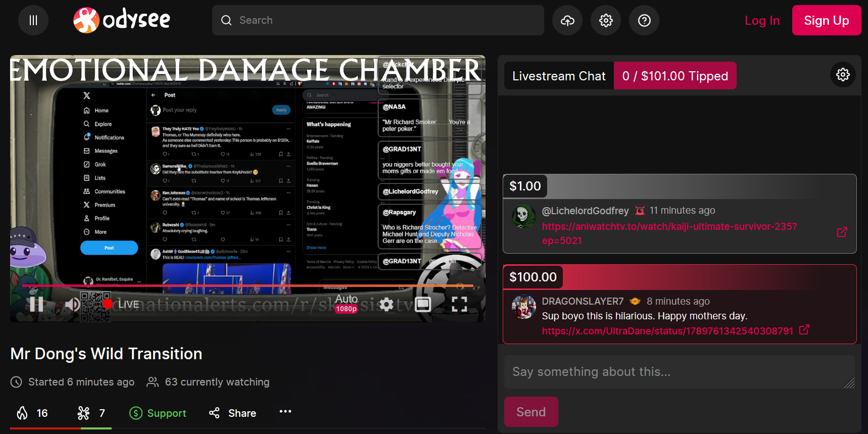Go to Odysee home via logo
This screenshot has width=868, height=434.
click(x=122, y=20)
